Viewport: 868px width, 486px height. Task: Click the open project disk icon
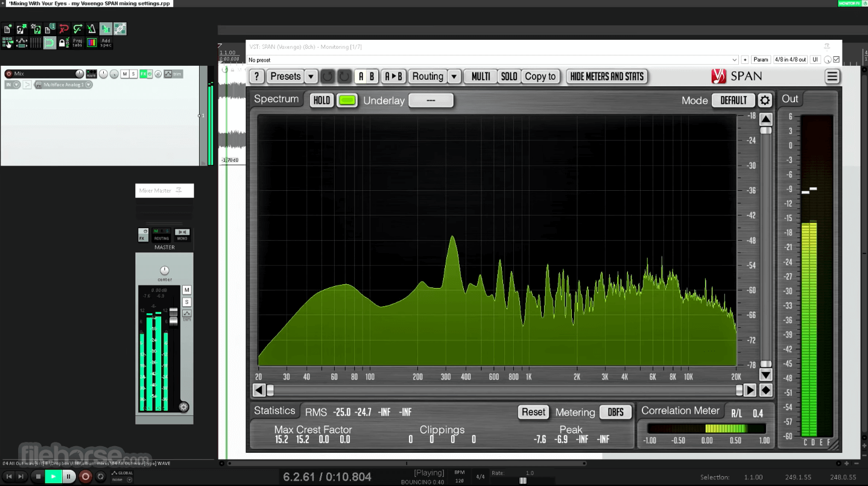(x=21, y=29)
